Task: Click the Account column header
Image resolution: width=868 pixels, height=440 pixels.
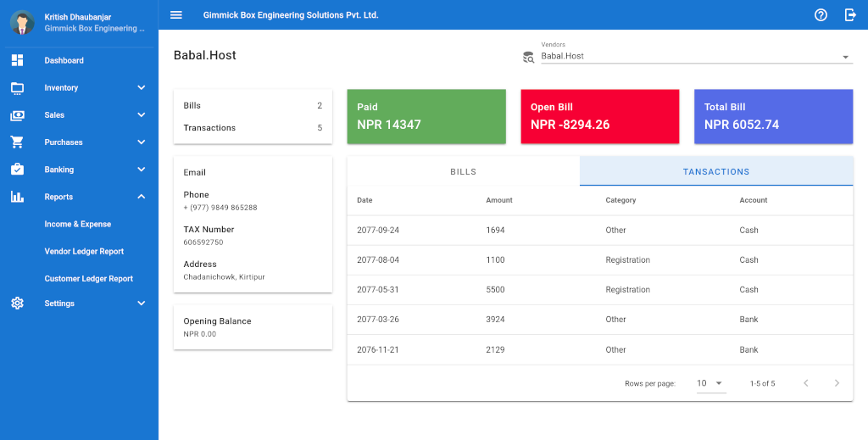Action: pos(754,200)
